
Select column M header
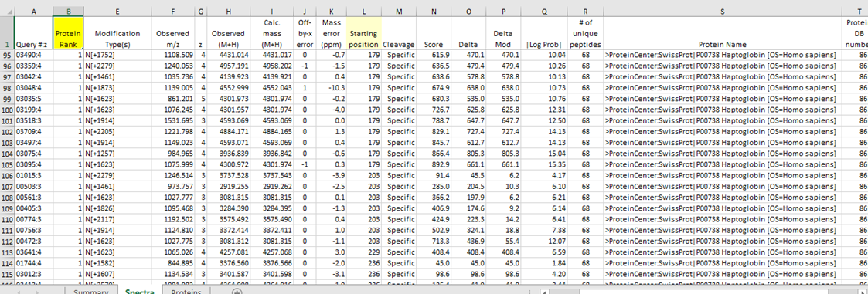tap(399, 11)
